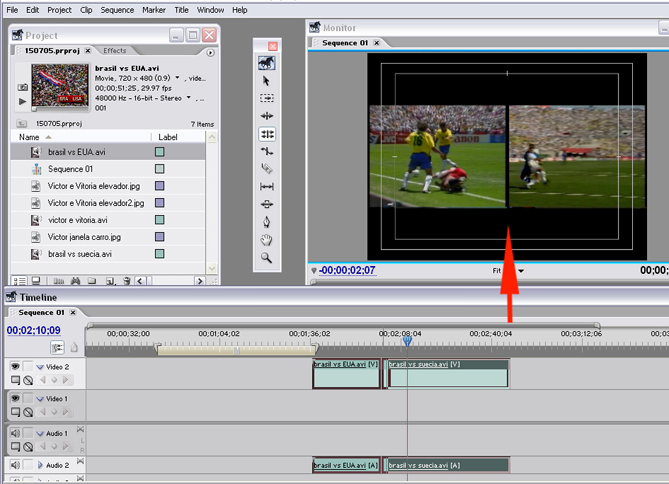Select the Selection arrow tool
669x484 pixels.
(x=267, y=81)
